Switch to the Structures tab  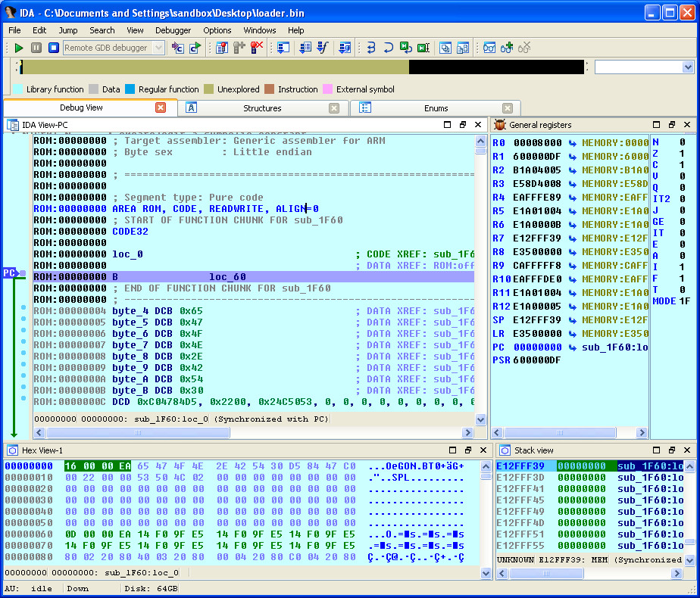coord(262,108)
